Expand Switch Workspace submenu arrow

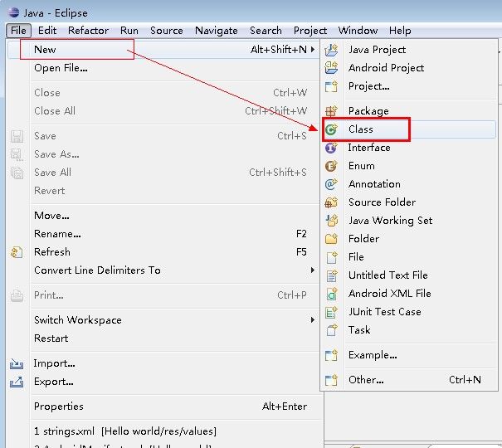(x=313, y=319)
